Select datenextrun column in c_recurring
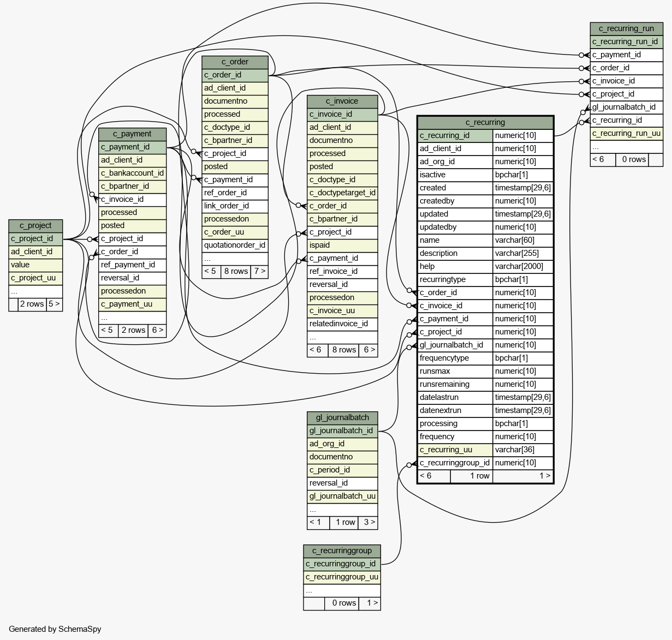Image resolution: width=672 pixels, height=640 pixels. 455,411
